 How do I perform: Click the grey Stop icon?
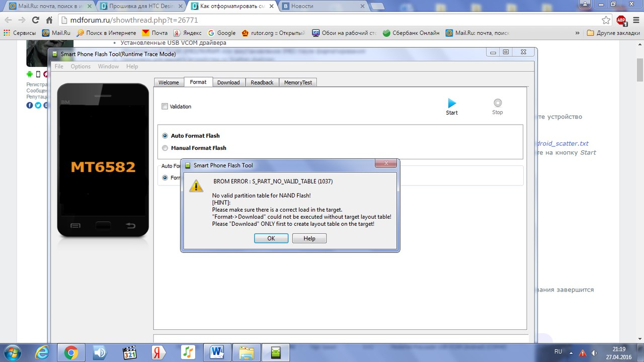(497, 103)
